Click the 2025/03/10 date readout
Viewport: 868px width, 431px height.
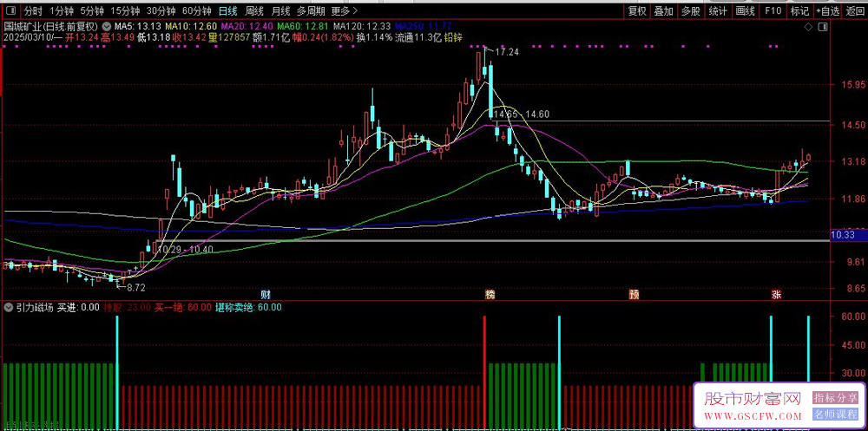pyautogui.click(x=28, y=37)
